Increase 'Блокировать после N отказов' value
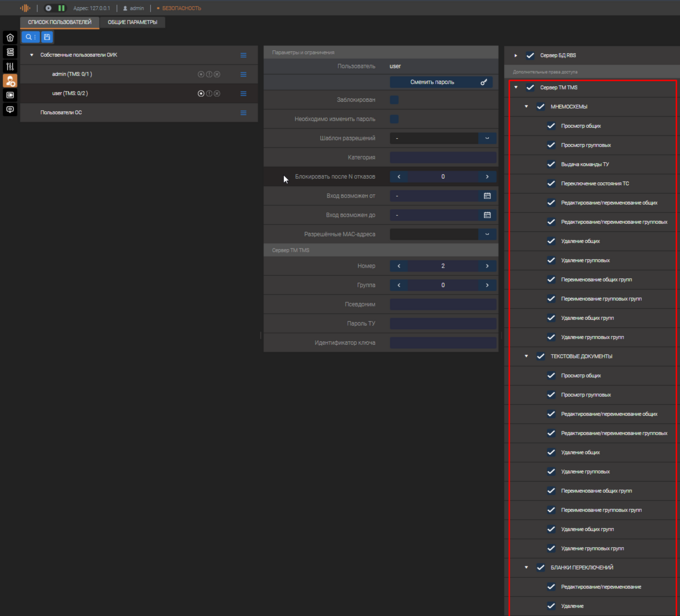Image resolution: width=680 pixels, height=616 pixels. (x=487, y=177)
